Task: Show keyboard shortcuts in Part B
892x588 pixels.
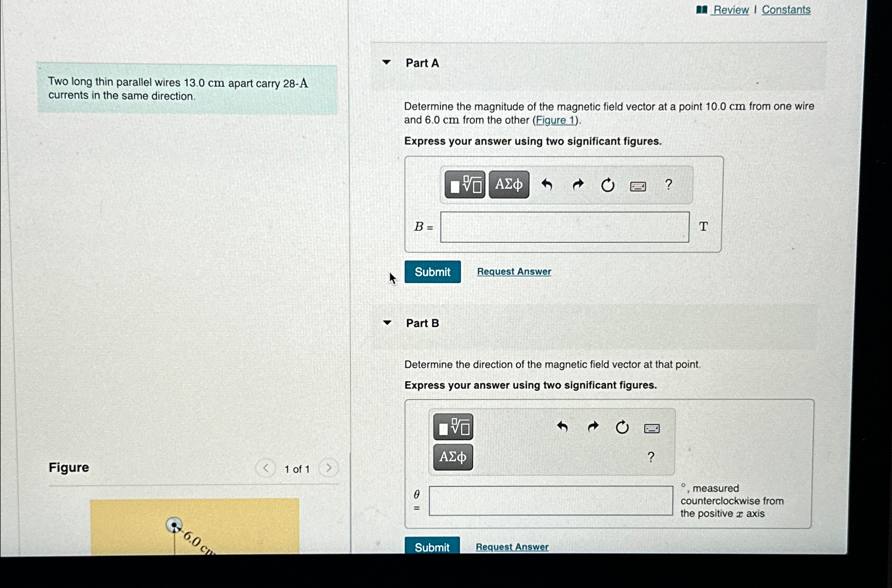Action: (652, 428)
